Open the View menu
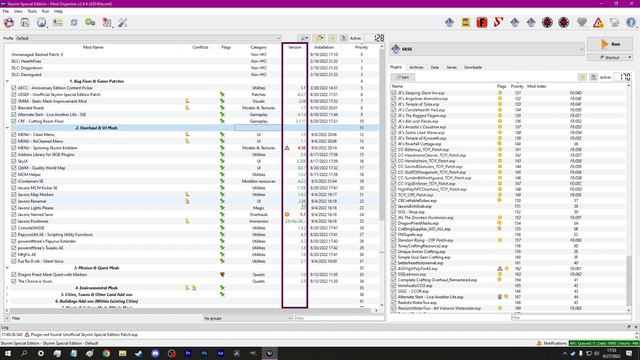This screenshot has height=360, width=640. 18,11
